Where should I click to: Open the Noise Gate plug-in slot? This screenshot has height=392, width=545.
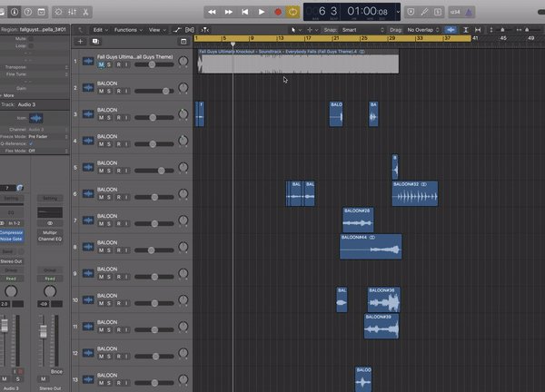click(12, 239)
